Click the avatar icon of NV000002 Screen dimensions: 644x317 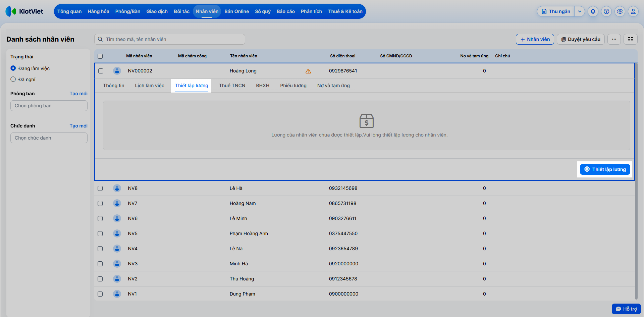(117, 71)
